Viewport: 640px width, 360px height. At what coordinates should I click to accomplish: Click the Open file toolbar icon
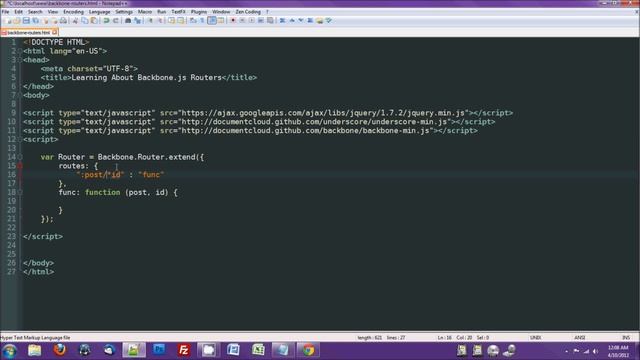pos(16,20)
